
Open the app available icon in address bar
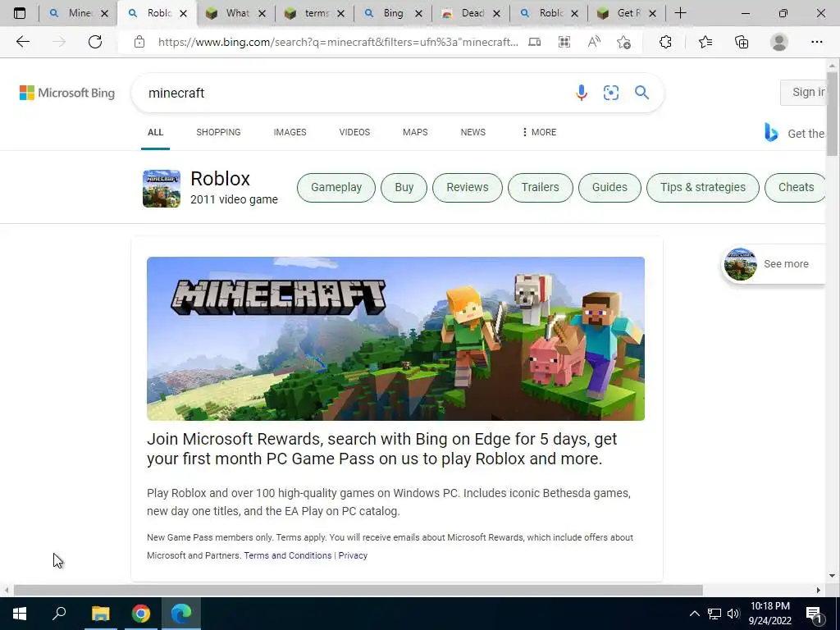(534, 42)
